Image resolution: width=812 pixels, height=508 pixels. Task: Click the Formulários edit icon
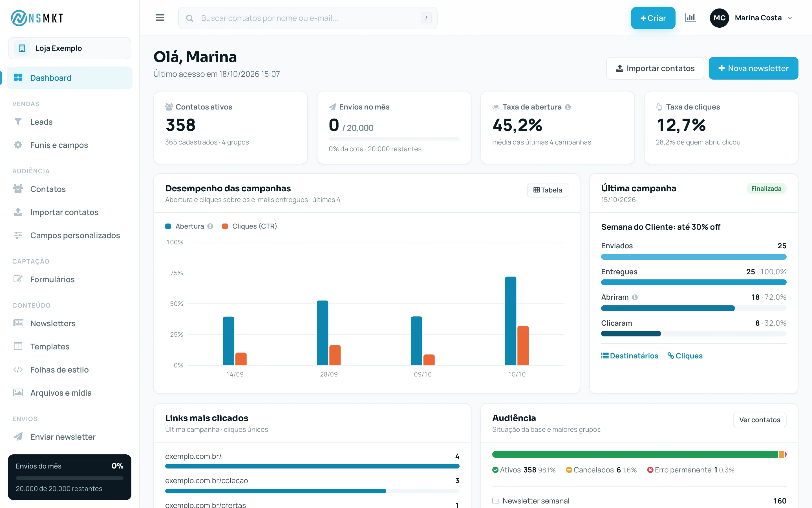pos(18,279)
